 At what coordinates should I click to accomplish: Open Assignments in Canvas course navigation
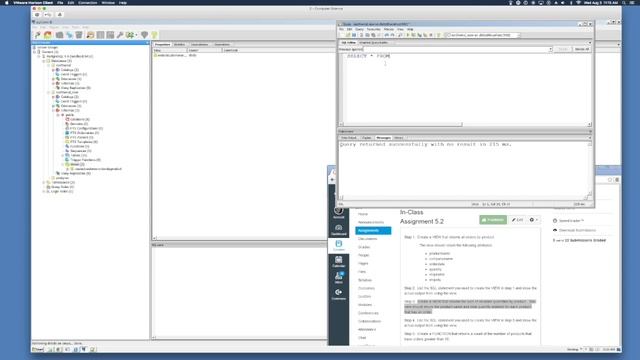[x=373, y=231]
